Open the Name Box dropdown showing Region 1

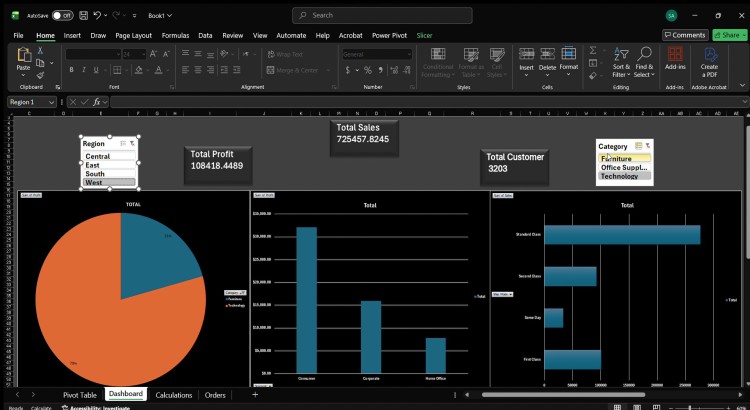[51, 102]
